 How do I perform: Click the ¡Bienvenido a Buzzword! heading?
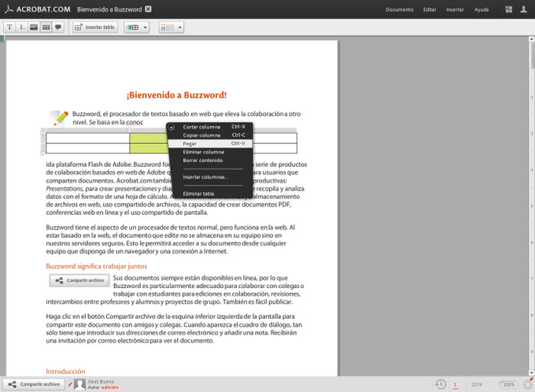pyautogui.click(x=176, y=95)
